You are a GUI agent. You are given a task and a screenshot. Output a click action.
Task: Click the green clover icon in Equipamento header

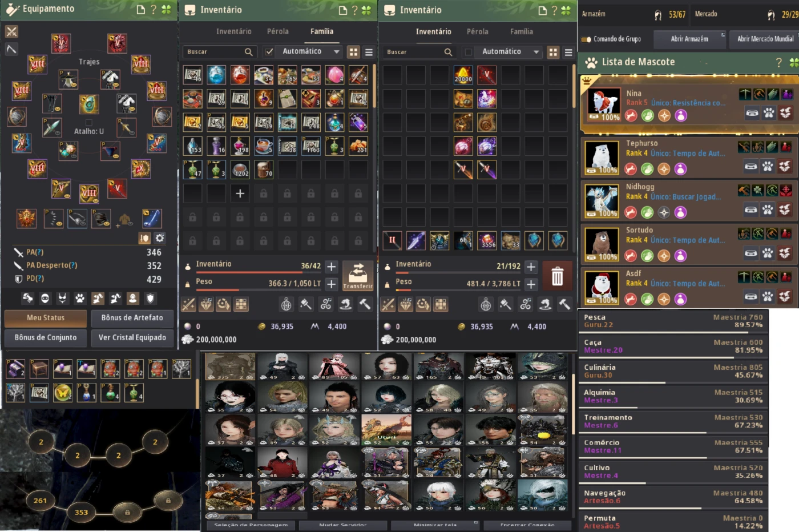point(166,10)
